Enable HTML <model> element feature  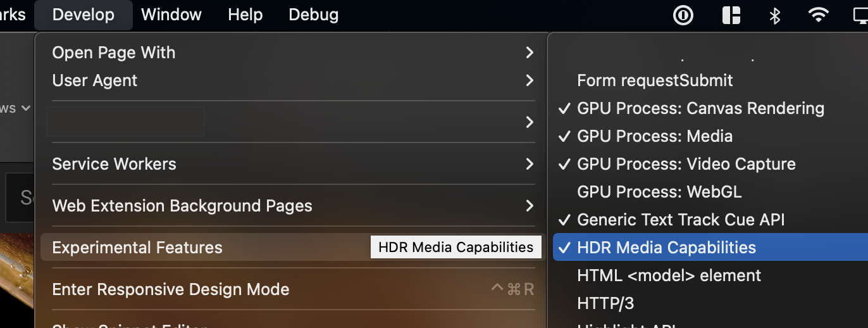coord(669,275)
